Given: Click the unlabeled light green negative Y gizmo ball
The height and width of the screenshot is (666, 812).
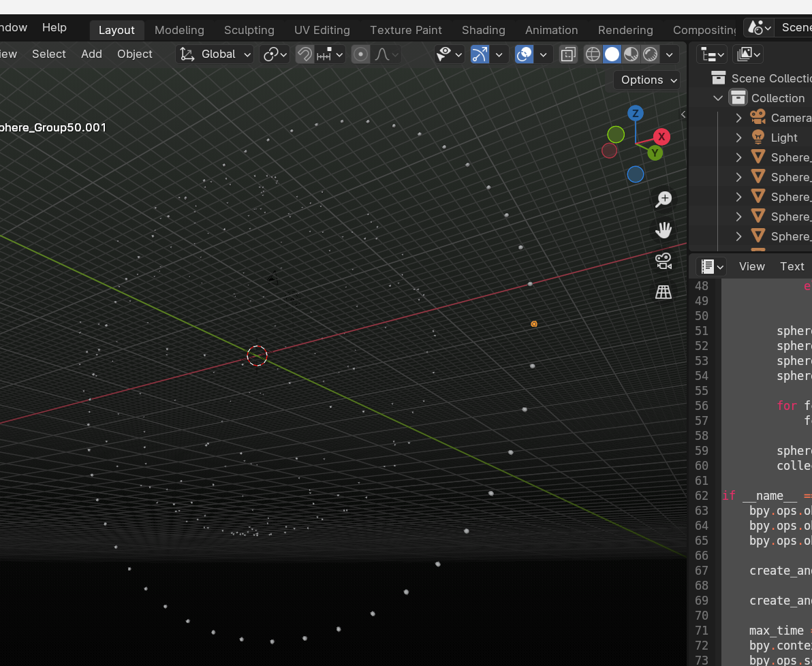Looking at the screenshot, I should click(x=616, y=135).
